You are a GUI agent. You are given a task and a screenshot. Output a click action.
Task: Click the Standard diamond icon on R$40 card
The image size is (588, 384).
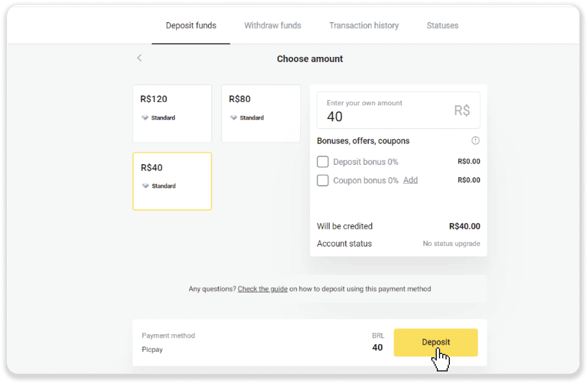click(146, 186)
